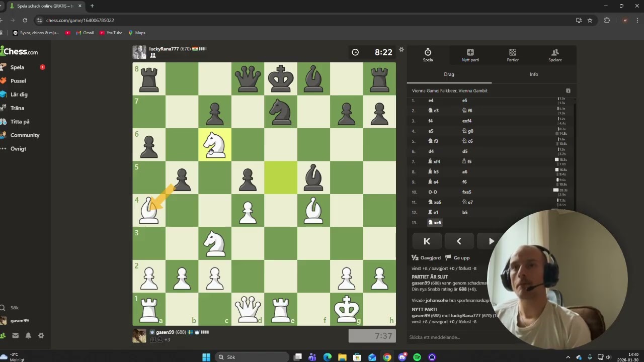Resign with Ge upp button
This screenshot has width=644, height=362.
[458, 258]
